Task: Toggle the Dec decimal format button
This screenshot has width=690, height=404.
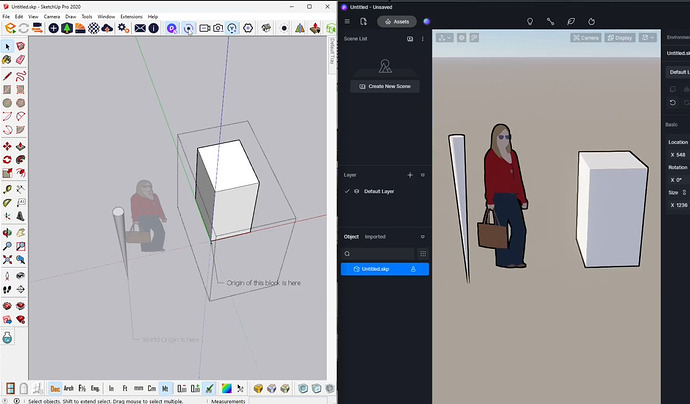Action: 55,389
